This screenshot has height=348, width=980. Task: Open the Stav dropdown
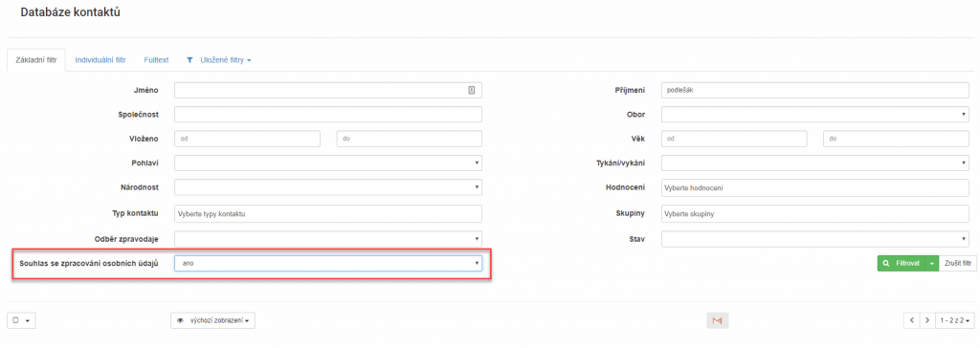tap(815, 239)
